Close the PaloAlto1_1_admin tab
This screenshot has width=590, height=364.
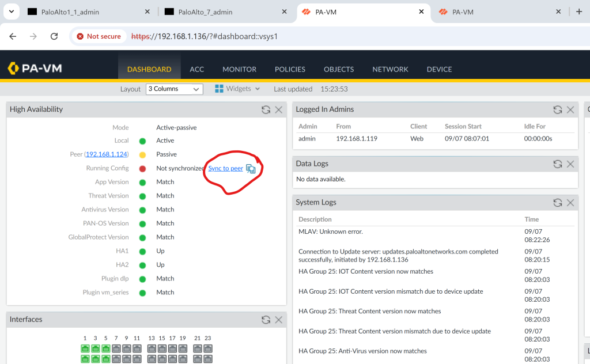(x=147, y=12)
